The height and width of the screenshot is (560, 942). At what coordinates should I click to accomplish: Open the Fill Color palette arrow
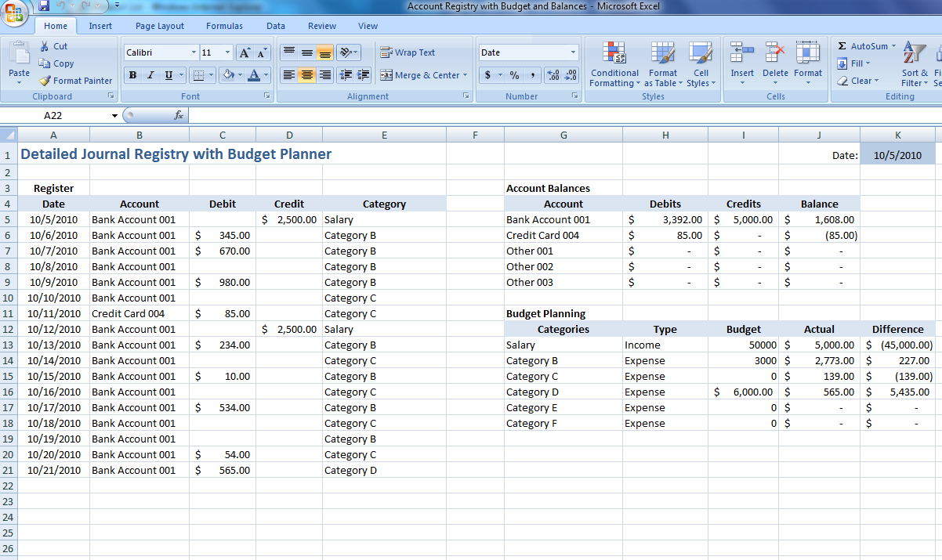pyautogui.click(x=240, y=75)
